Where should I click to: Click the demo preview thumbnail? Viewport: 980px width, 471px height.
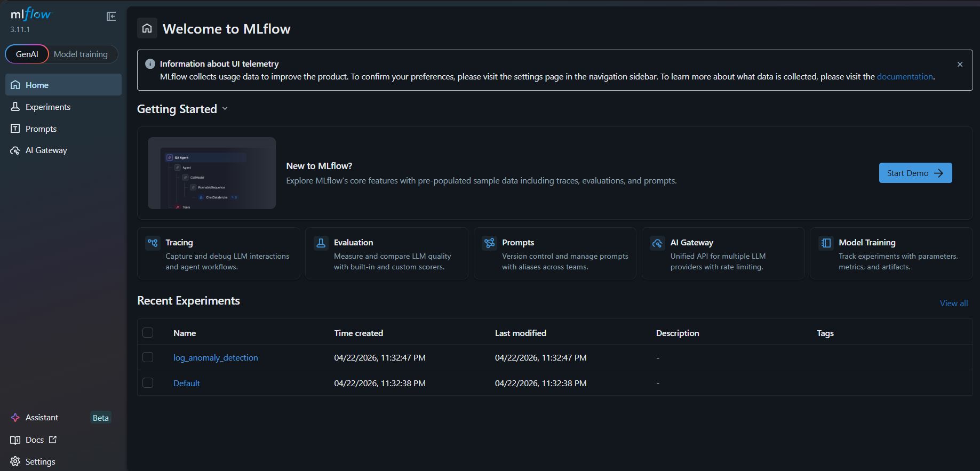click(212, 173)
